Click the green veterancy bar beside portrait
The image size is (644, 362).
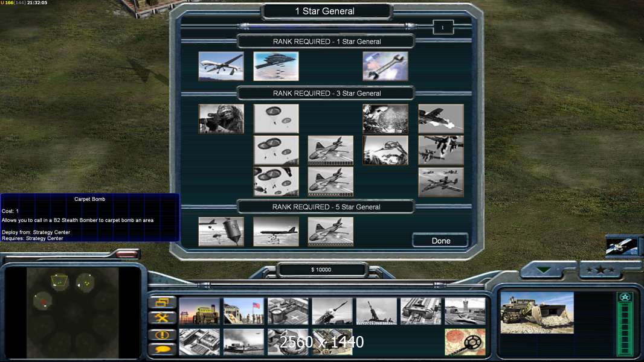click(625, 323)
